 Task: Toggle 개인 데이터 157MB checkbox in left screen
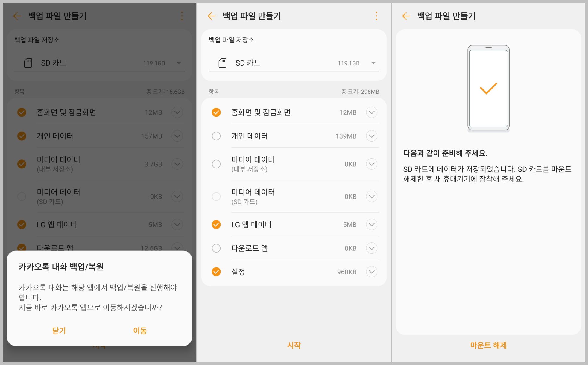pyautogui.click(x=22, y=136)
